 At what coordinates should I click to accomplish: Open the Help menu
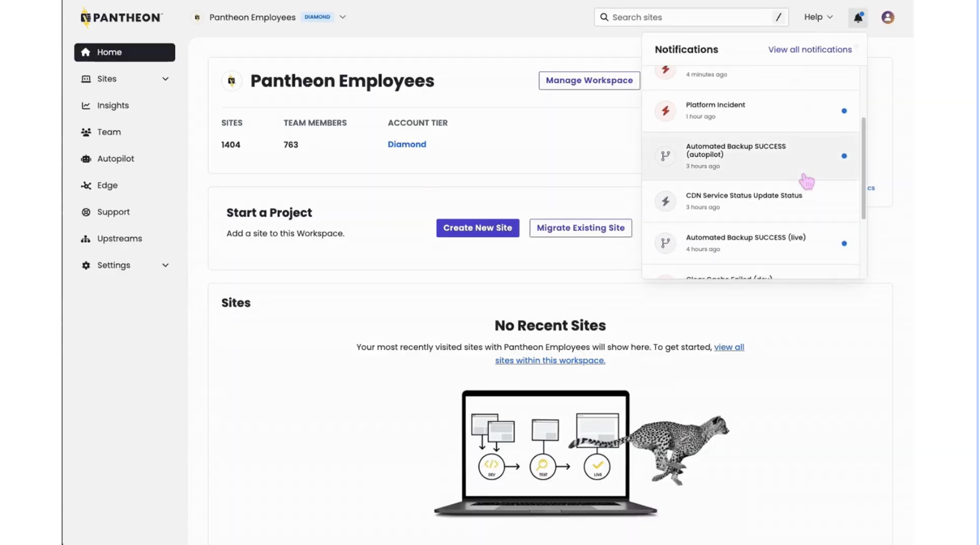pos(818,17)
